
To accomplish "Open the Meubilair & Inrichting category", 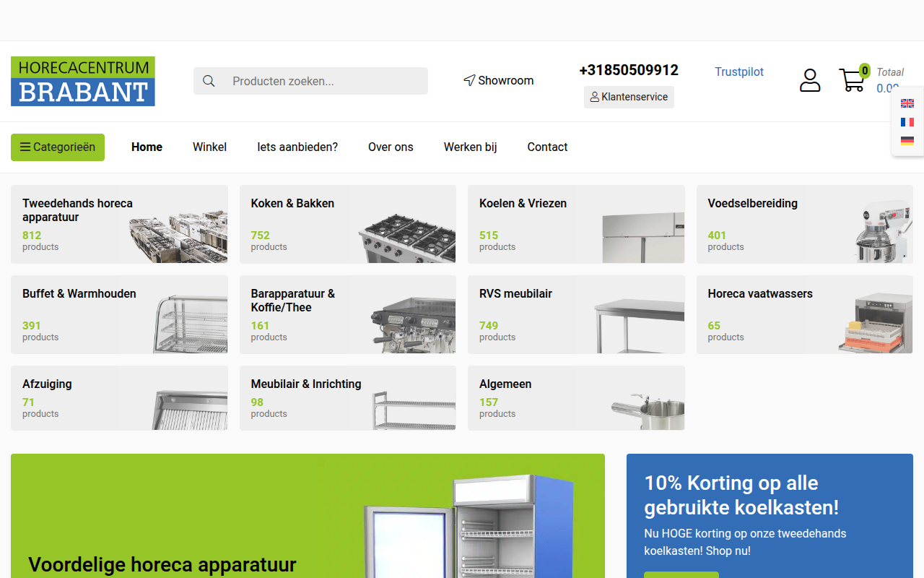I will point(348,398).
